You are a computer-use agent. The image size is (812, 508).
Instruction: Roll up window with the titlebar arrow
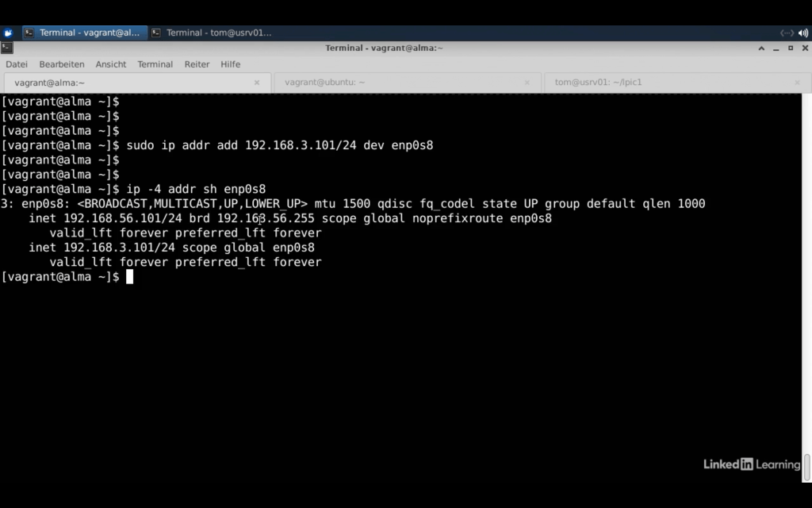pos(762,48)
